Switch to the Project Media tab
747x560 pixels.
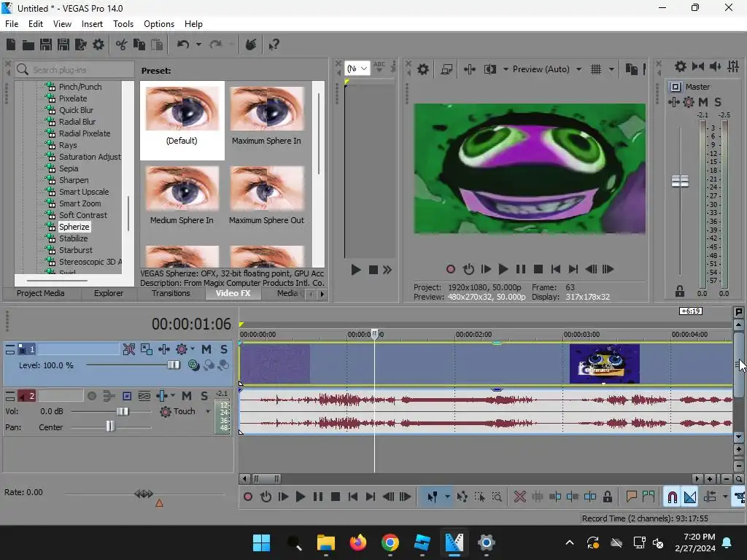pyautogui.click(x=41, y=293)
